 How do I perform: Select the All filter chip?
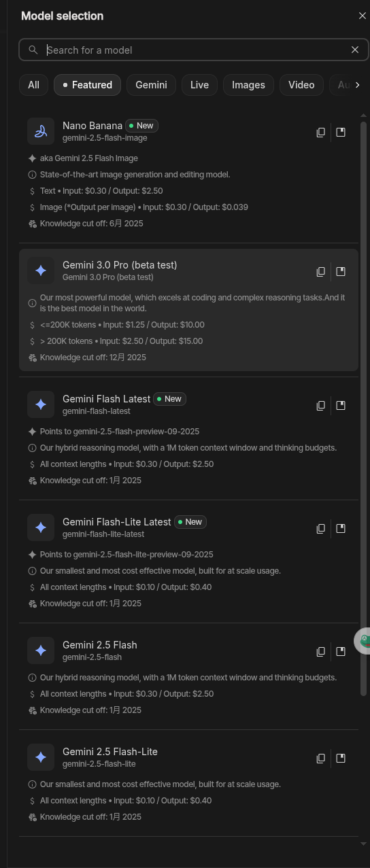(x=33, y=85)
